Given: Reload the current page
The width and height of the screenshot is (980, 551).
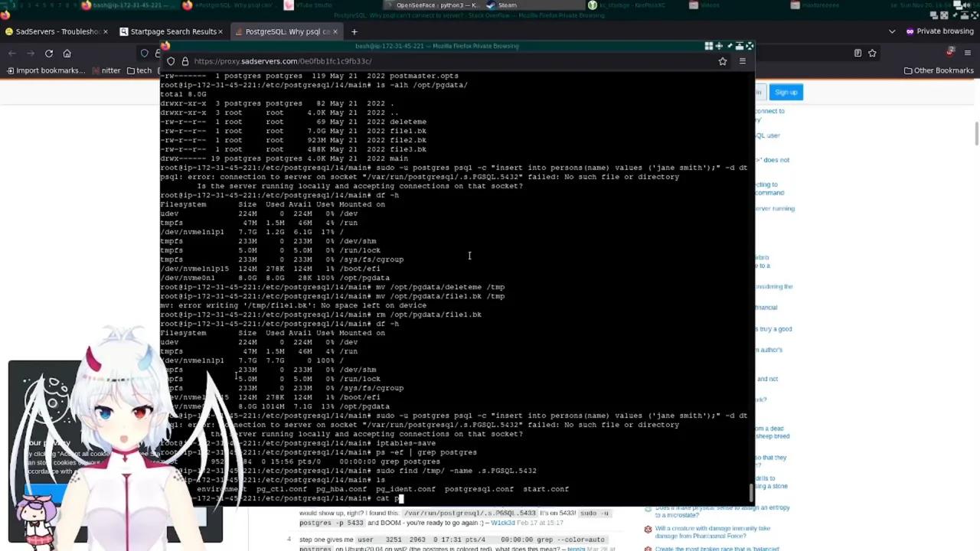Looking at the screenshot, I should 48,54.
